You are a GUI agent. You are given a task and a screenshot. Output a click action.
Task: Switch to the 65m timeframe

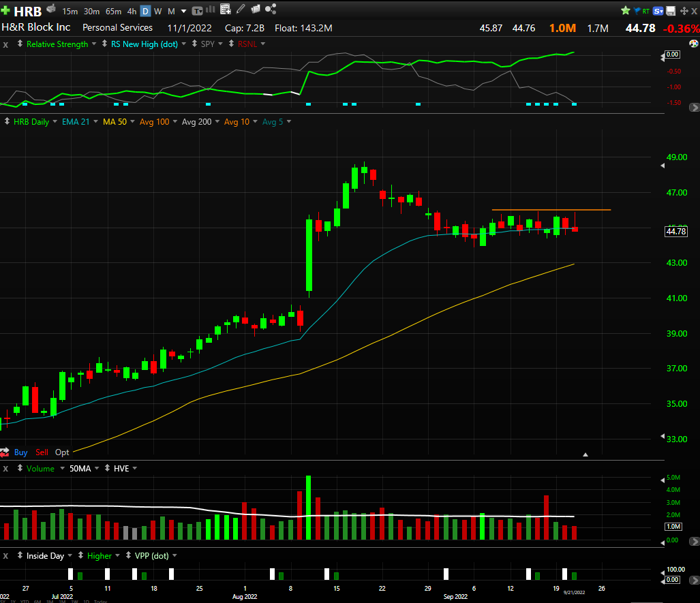click(113, 11)
